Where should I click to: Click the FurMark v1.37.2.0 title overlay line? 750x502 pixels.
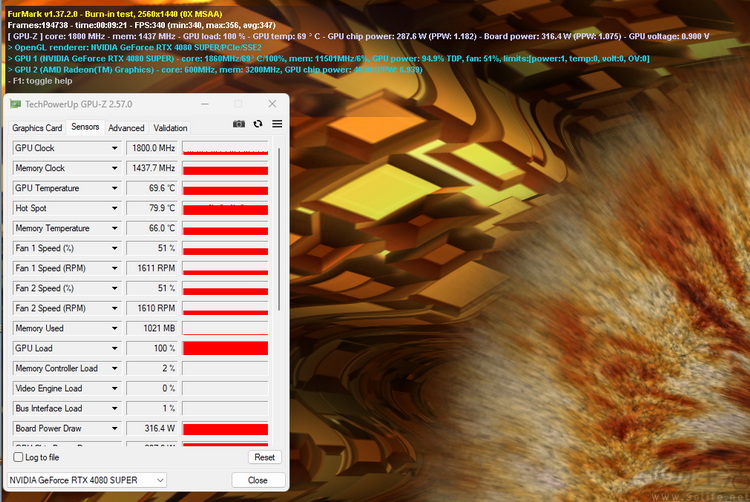coord(115,14)
